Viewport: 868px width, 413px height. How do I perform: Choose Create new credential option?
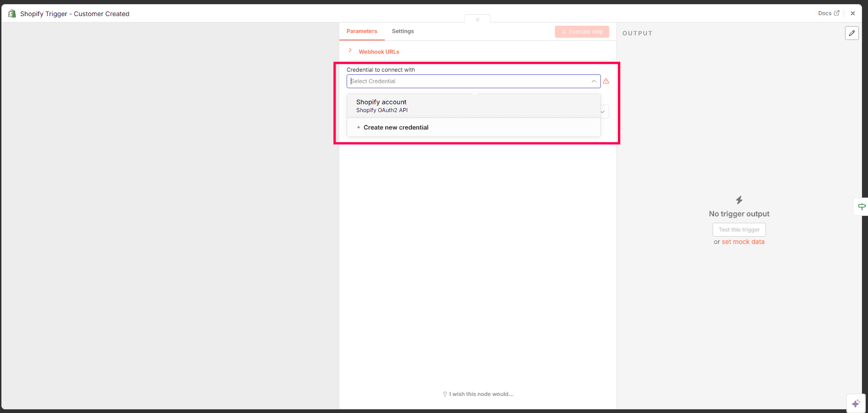[395, 128]
